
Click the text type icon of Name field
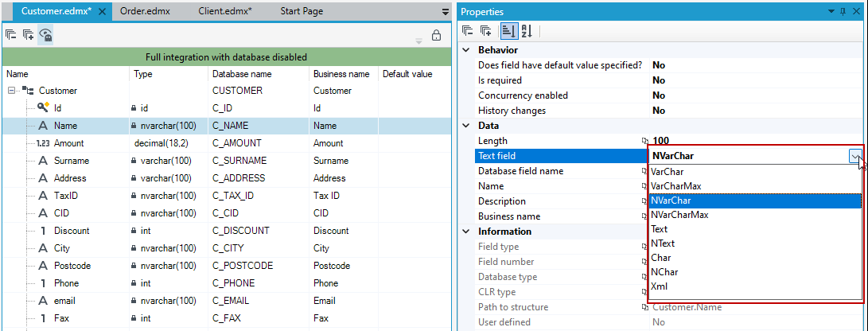point(43,126)
